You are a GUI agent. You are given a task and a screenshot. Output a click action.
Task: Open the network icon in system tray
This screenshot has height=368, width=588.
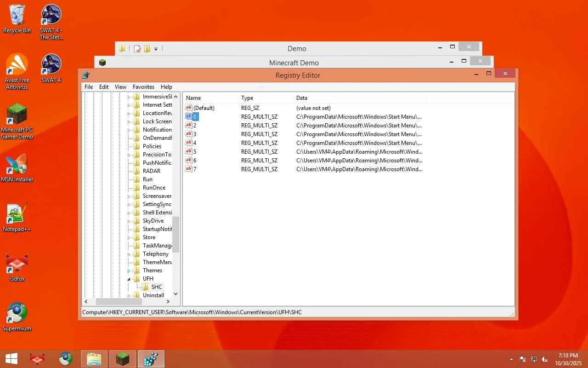[534, 359]
